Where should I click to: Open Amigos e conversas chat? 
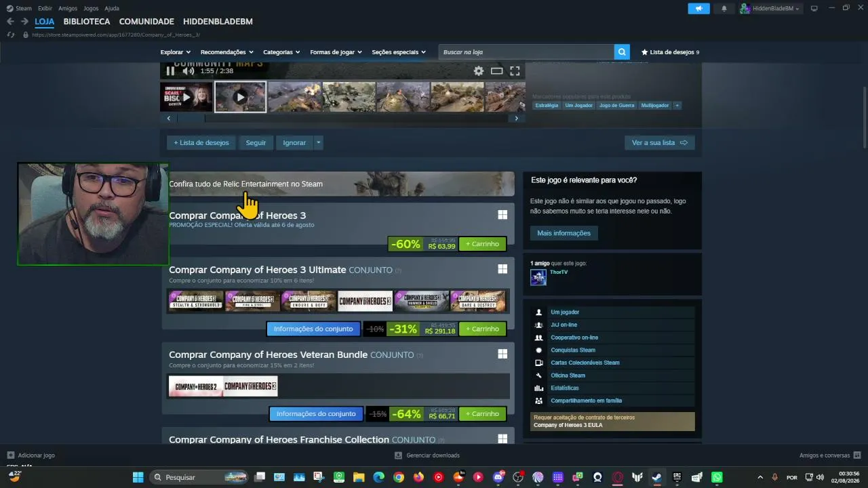click(829, 455)
